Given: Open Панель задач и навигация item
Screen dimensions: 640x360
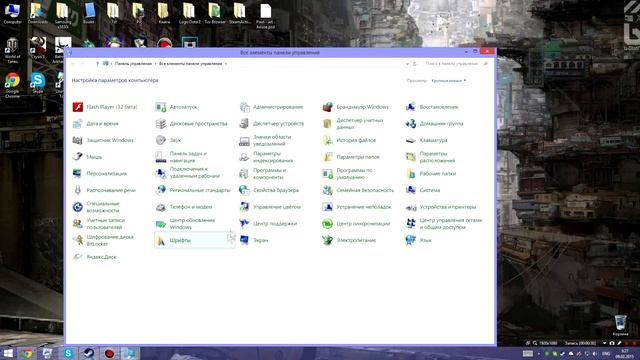Looking at the screenshot, I should coord(181,157).
